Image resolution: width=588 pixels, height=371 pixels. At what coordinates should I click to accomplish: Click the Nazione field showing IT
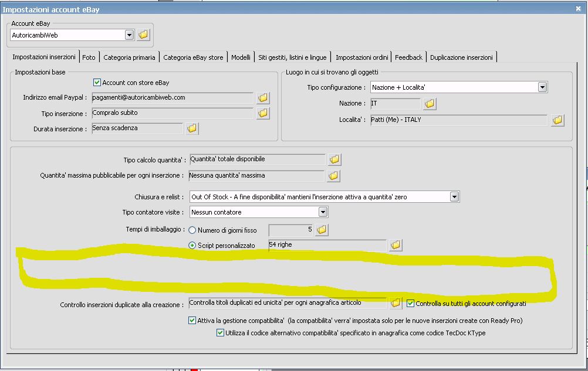(396, 103)
